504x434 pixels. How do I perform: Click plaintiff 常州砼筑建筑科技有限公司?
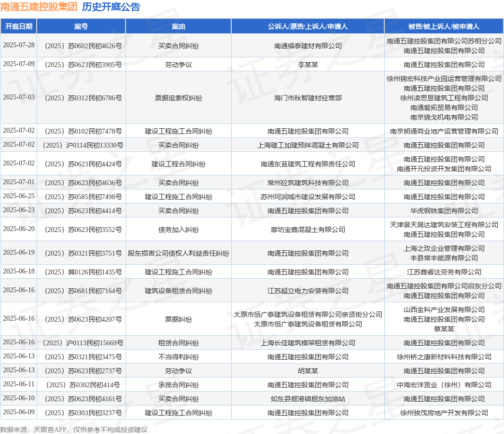(308, 183)
